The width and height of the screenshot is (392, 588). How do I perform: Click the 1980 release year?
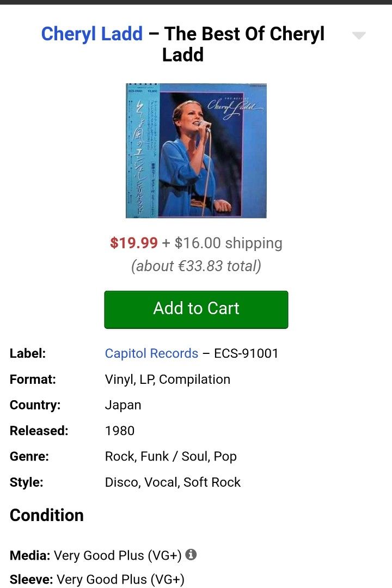(x=120, y=431)
